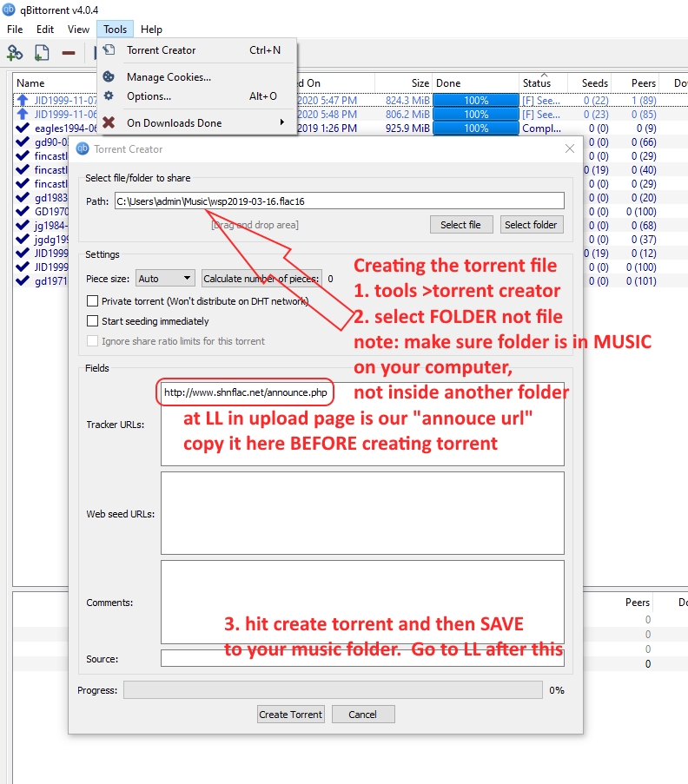Click the checkmark icon next to gd90
This screenshot has height=784, width=688.
[23, 142]
